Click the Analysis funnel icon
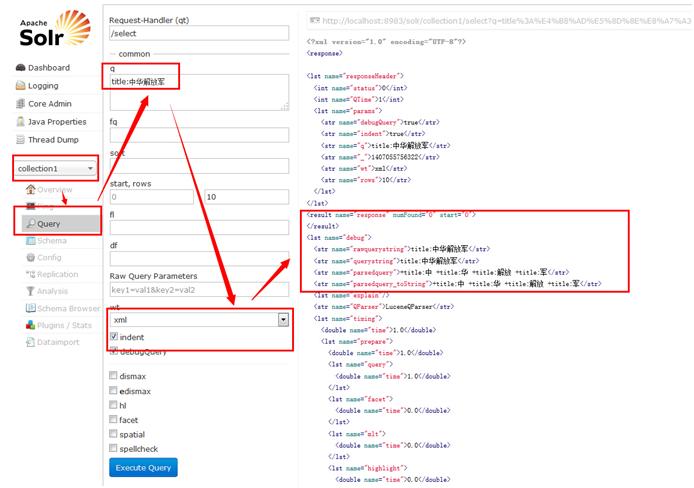Screen dimensions: 694x488 31,291
